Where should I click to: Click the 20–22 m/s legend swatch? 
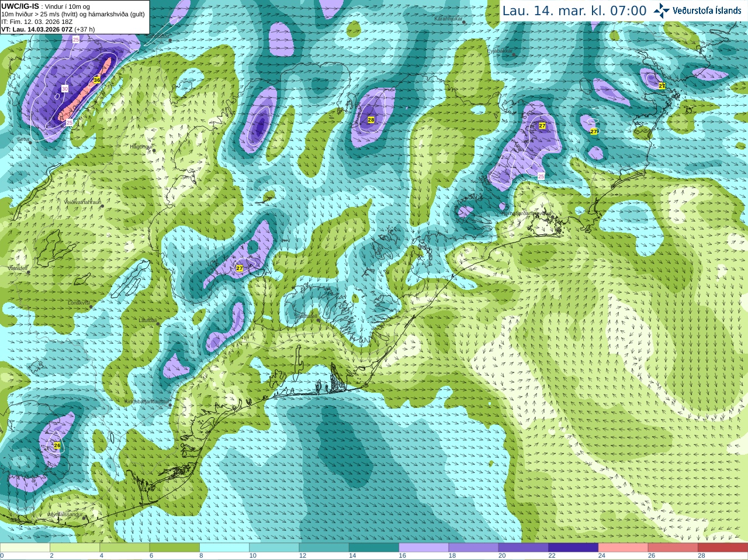pos(524,548)
